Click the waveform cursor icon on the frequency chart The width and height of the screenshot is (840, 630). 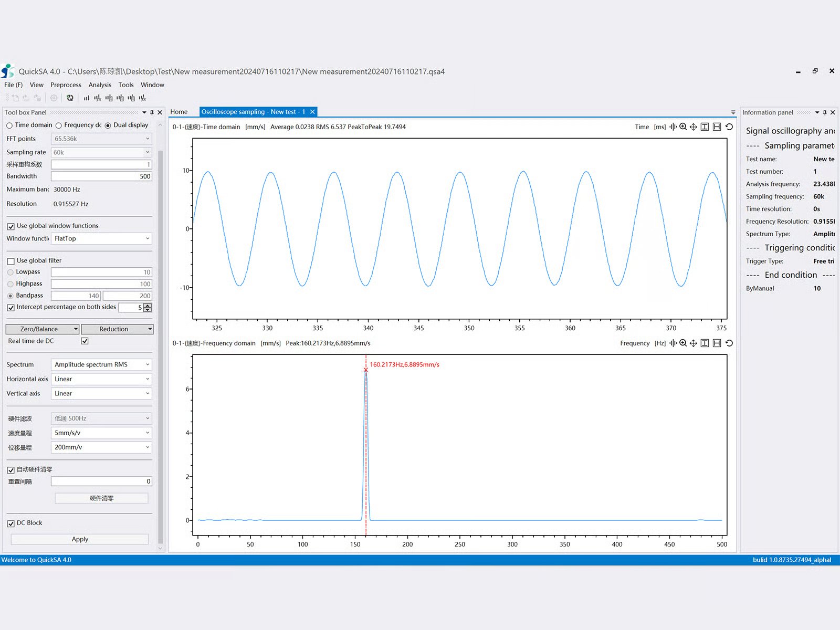click(673, 343)
